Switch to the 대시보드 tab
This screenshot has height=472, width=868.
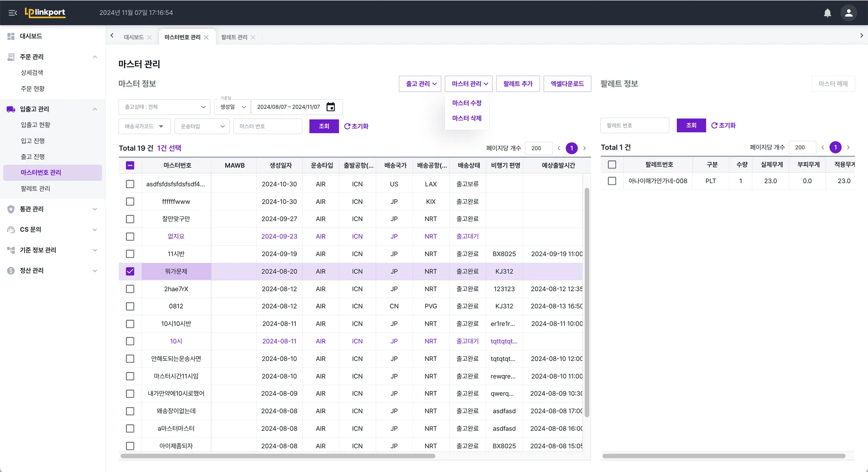134,37
